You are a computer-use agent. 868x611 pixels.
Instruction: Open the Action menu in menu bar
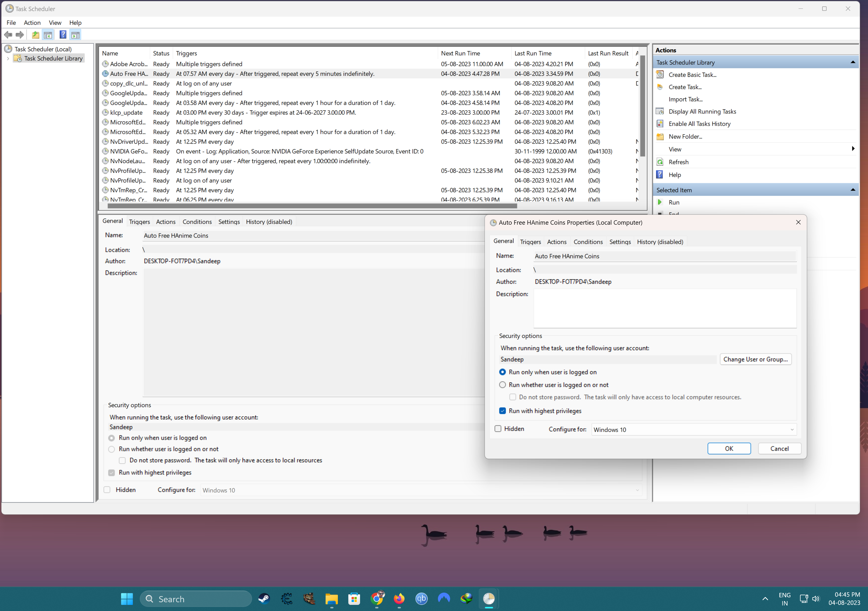pos(32,23)
